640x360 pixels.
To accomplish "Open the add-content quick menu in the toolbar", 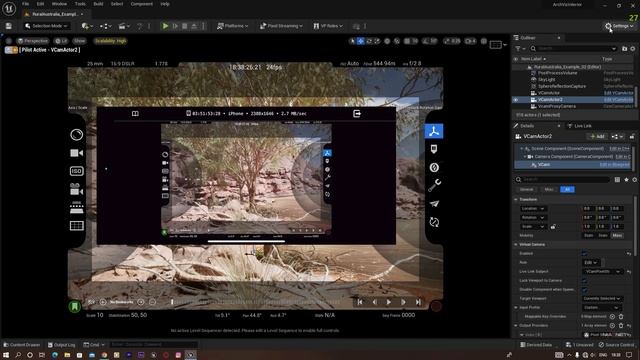I will coord(86,26).
